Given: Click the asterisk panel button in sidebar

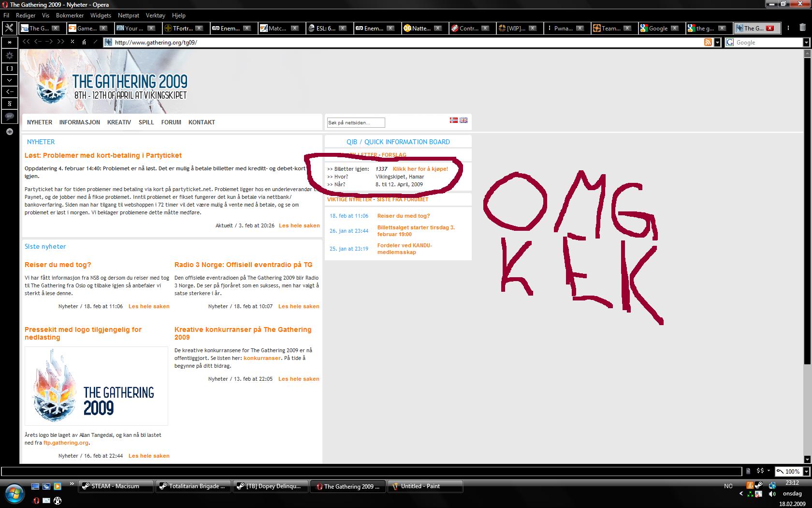Looking at the screenshot, I should point(9,43).
